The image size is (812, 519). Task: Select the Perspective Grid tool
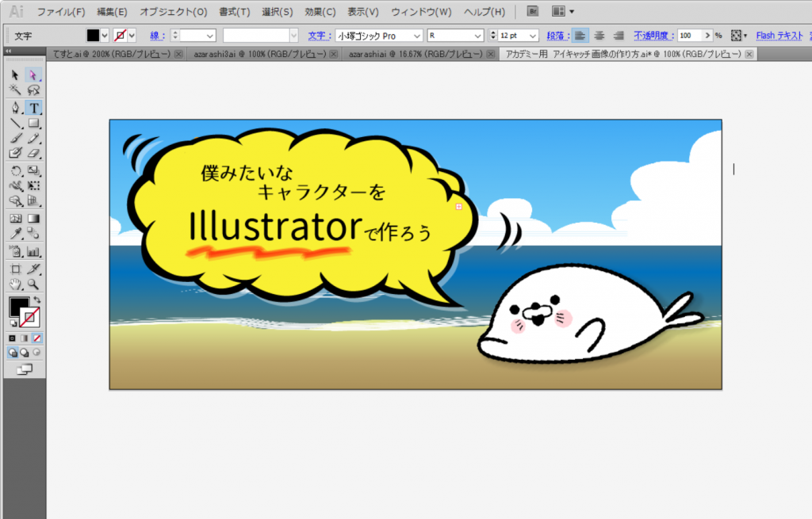coord(33,200)
